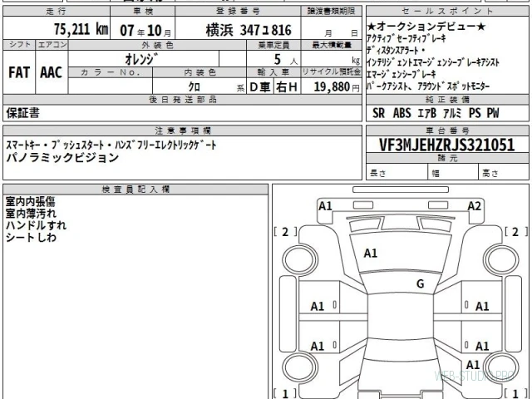Select the エアB airbag equipment code
The height and width of the screenshot is (399, 532).
[426, 113]
